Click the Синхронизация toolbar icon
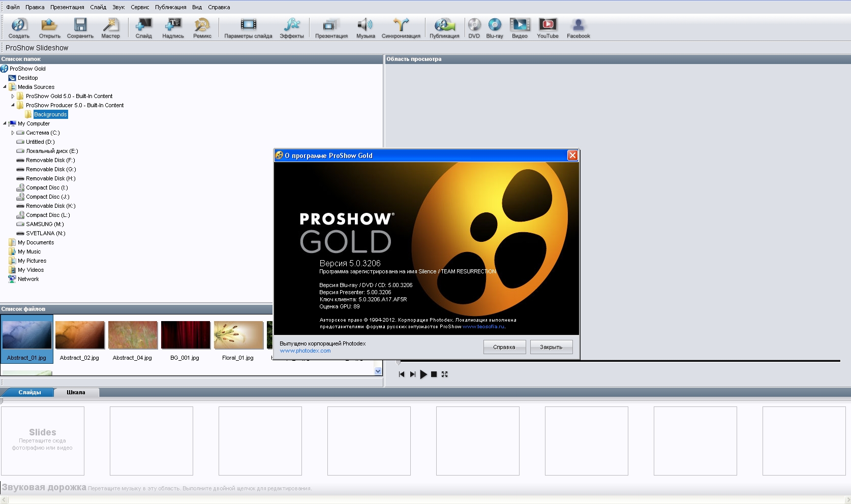The image size is (851, 504). (x=401, y=28)
